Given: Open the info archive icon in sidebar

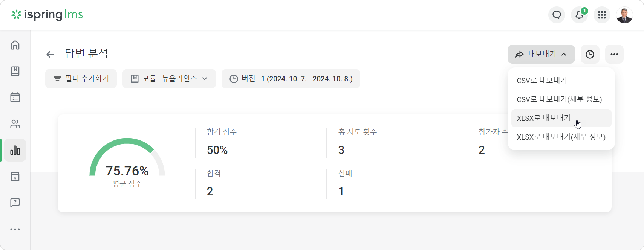Looking at the screenshot, I should (15, 177).
